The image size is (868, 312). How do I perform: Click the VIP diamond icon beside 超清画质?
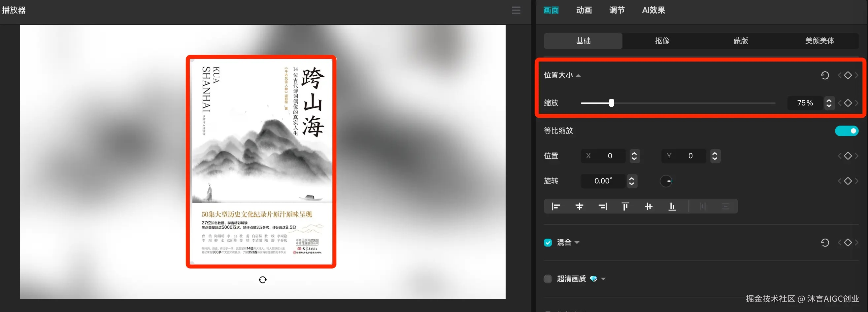593,279
